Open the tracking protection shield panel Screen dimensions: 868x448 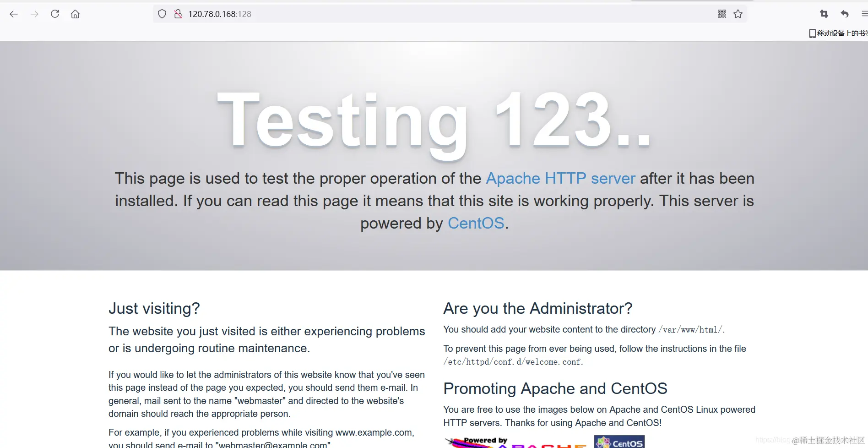click(162, 14)
